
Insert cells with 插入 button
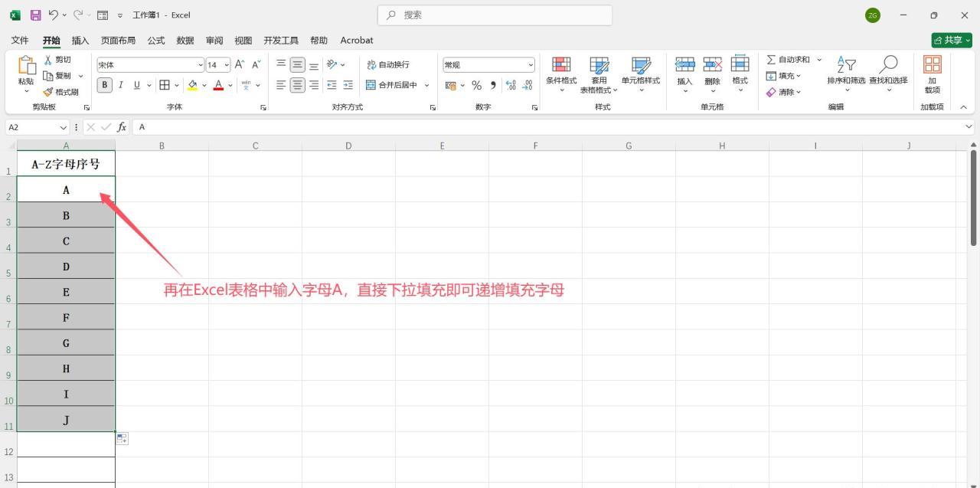684,74
